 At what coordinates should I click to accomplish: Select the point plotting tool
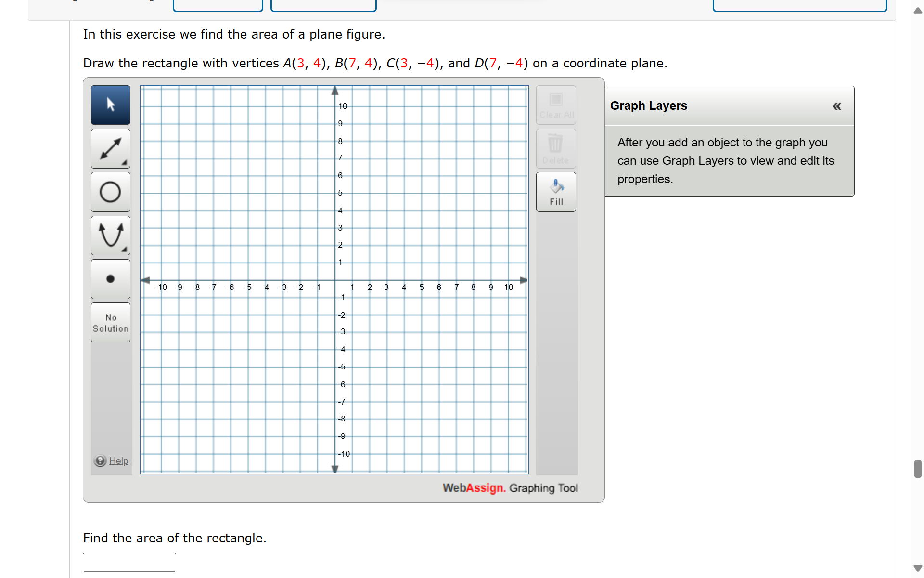pos(111,279)
